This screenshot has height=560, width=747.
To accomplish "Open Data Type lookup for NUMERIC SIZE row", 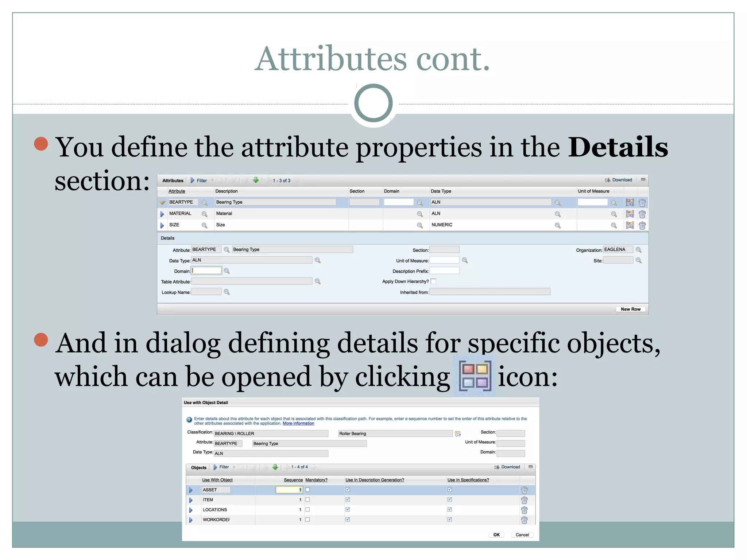I will click(x=558, y=225).
